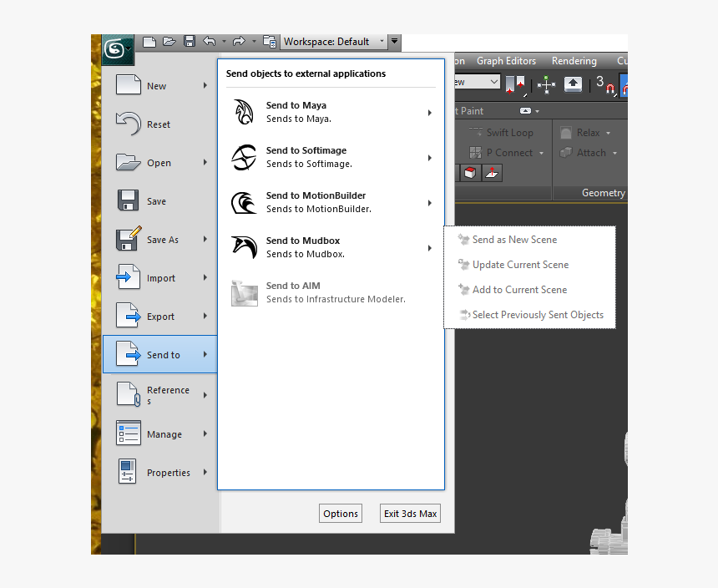Click the Properties sliders icon

pyautogui.click(x=128, y=471)
